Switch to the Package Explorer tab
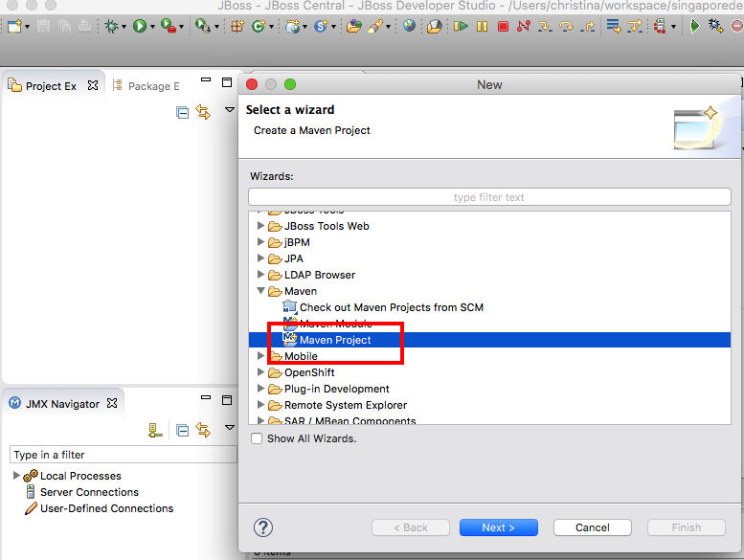The image size is (744, 560). (x=147, y=86)
